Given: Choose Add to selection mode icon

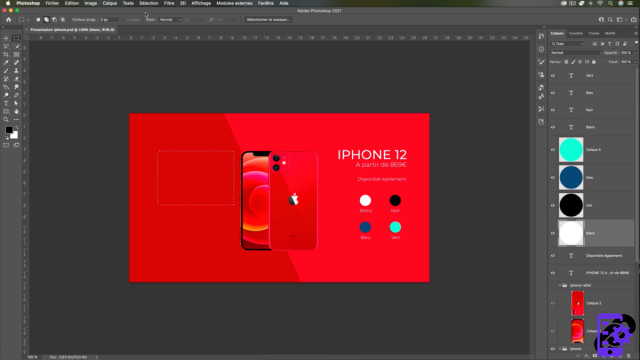Looking at the screenshot, I should coord(46,20).
